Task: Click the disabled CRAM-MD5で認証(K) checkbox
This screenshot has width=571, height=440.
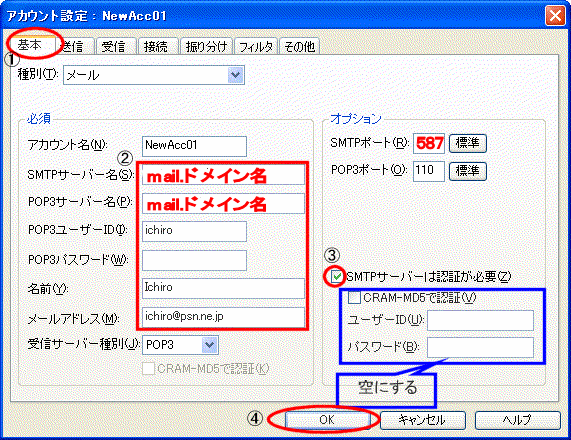Action: pyautogui.click(x=149, y=369)
